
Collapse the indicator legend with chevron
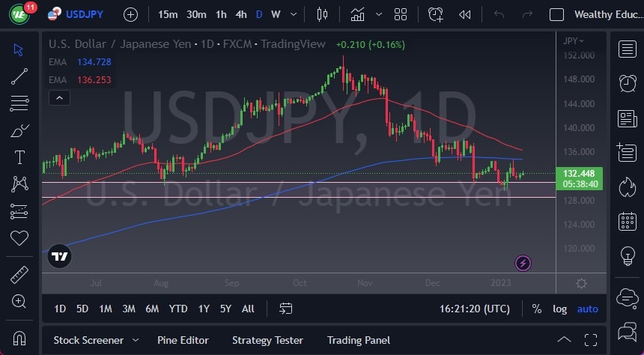(59, 97)
